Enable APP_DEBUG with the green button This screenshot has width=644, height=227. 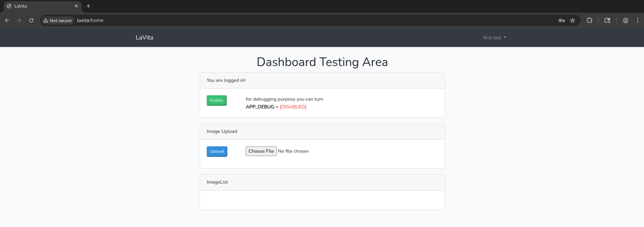[216, 100]
